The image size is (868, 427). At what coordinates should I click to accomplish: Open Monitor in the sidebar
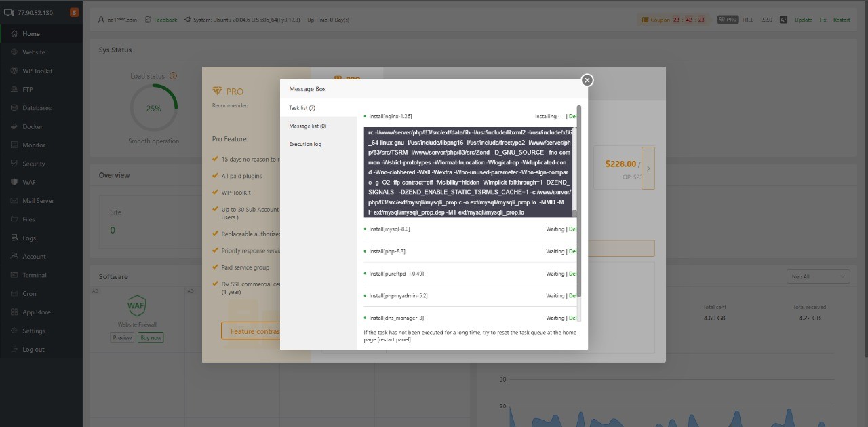pyautogui.click(x=34, y=145)
